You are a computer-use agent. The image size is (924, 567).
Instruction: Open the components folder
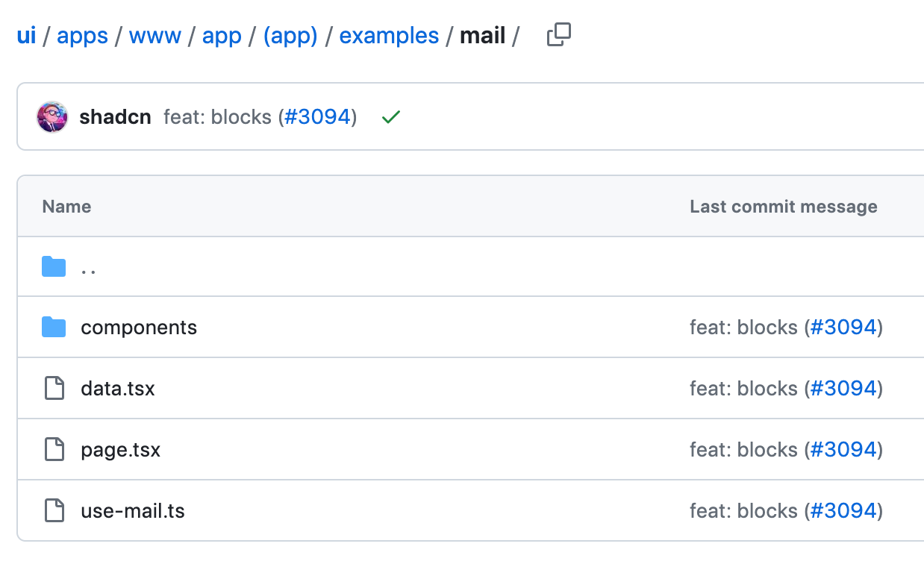click(139, 328)
